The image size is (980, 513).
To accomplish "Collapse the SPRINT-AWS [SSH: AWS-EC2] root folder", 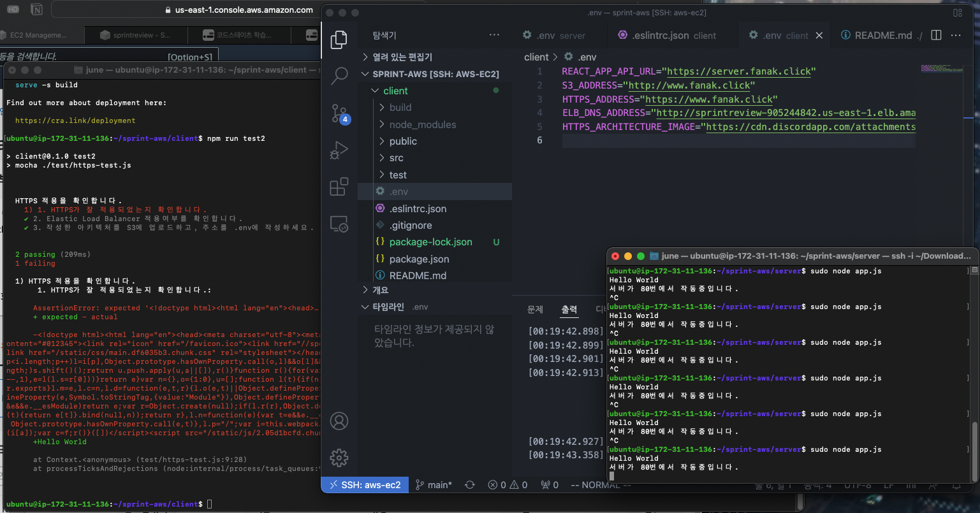I will tap(435, 74).
